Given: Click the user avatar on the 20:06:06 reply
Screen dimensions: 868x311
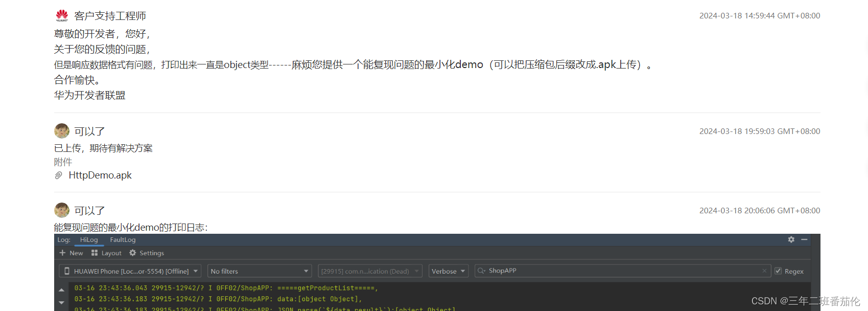Looking at the screenshot, I should point(62,210).
